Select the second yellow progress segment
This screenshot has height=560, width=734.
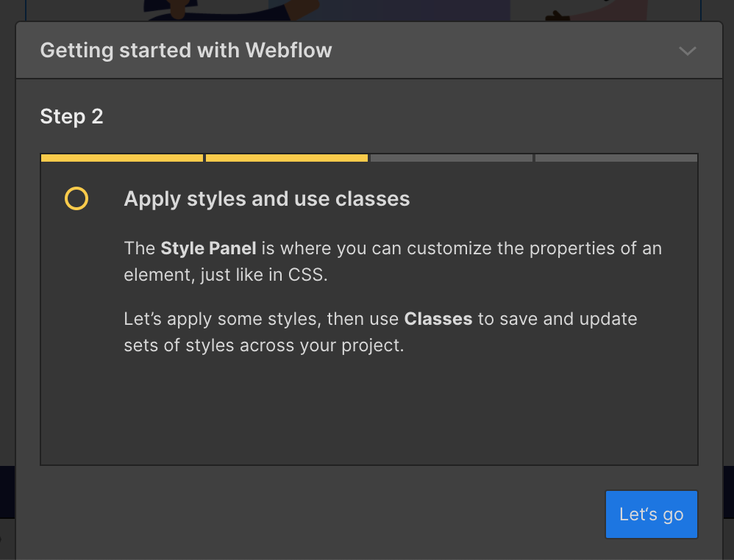(x=287, y=158)
